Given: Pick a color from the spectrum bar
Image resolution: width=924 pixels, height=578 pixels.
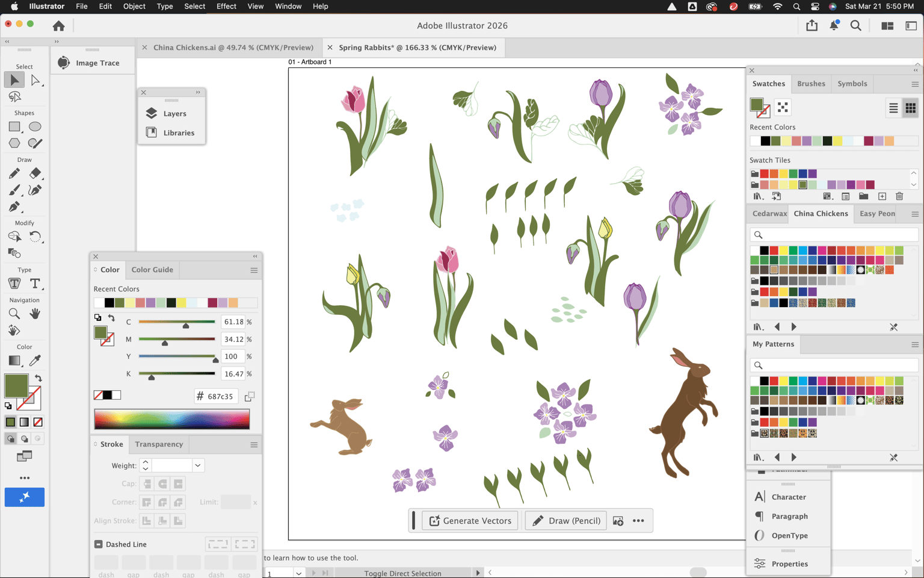Looking at the screenshot, I should pyautogui.click(x=172, y=419).
